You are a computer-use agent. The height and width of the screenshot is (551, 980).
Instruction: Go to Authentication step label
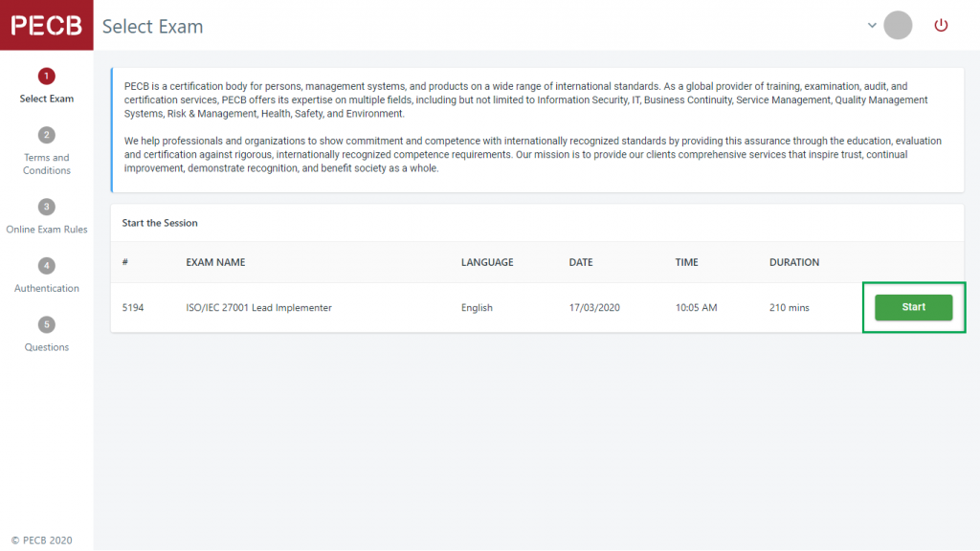[x=46, y=288]
